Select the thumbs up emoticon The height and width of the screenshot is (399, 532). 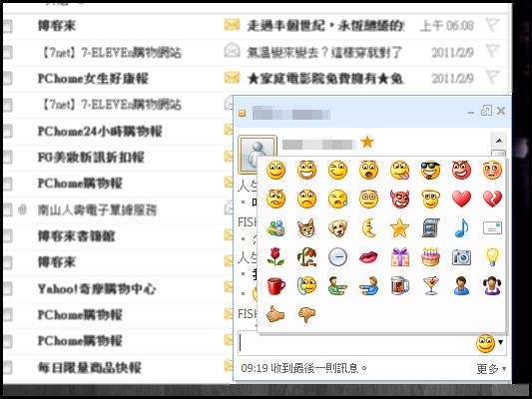(x=275, y=314)
